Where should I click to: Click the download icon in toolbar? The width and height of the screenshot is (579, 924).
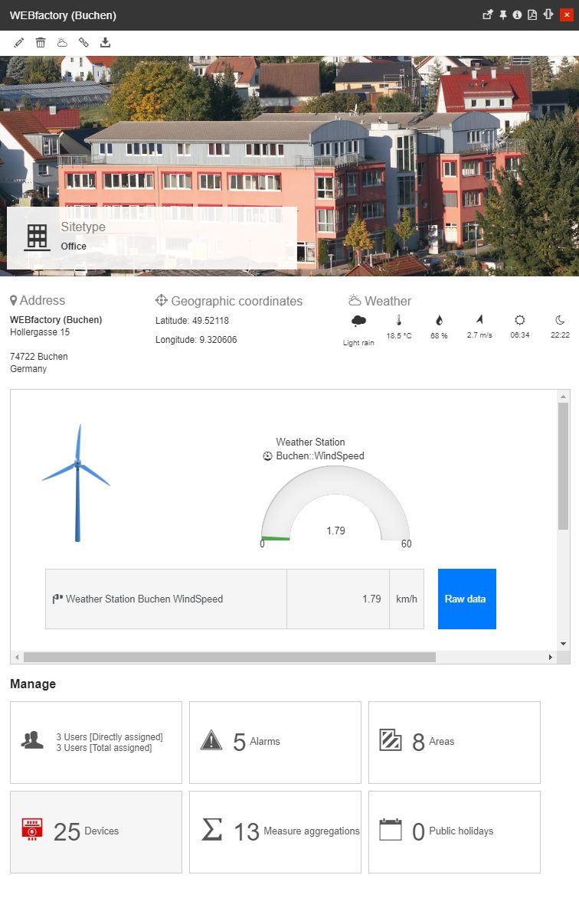[x=105, y=43]
